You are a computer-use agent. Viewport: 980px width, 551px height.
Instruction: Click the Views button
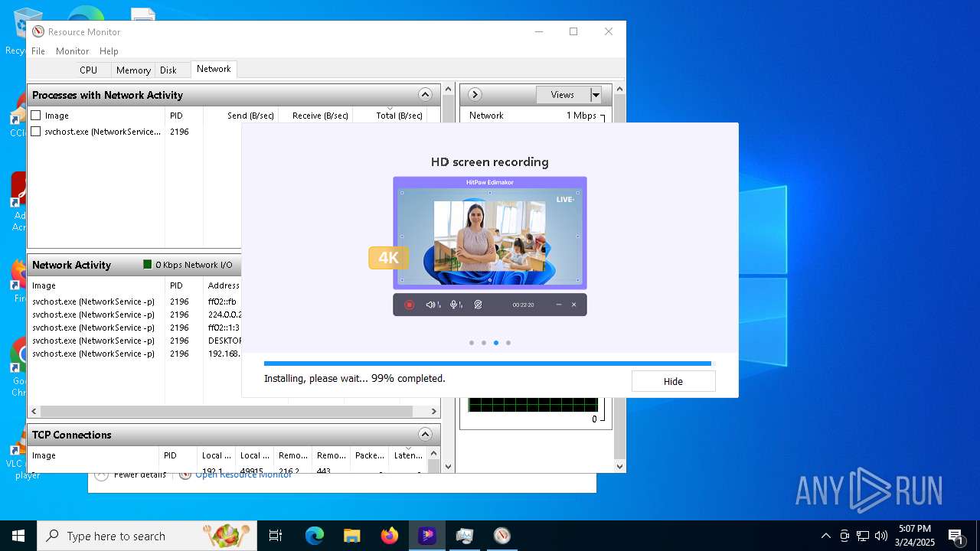pyautogui.click(x=563, y=95)
